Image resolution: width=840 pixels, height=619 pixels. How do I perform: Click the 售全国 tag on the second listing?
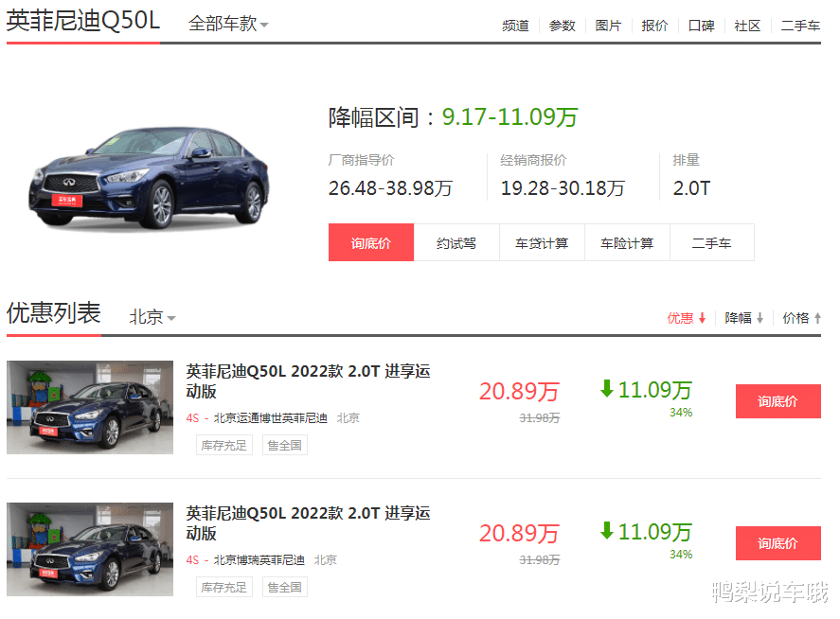(x=284, y=588)
